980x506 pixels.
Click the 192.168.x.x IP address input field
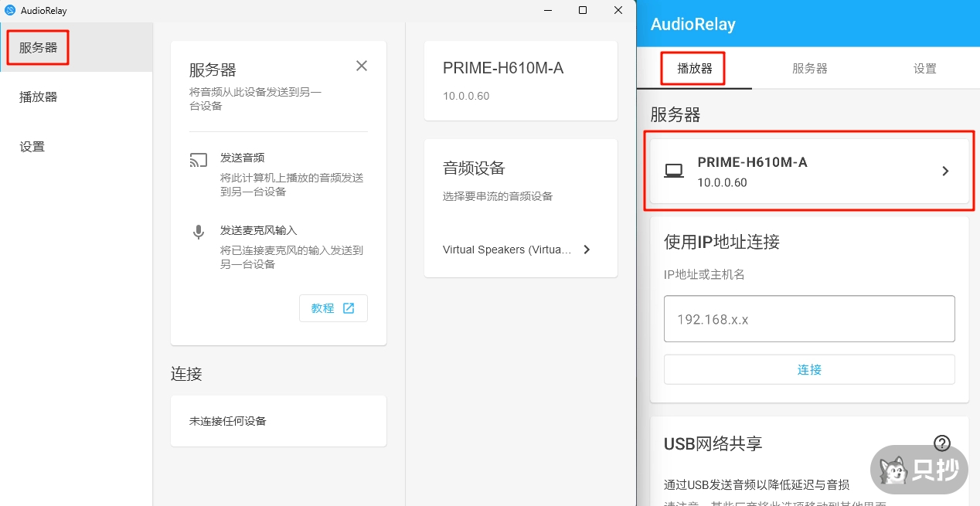[x=809, y=319]
